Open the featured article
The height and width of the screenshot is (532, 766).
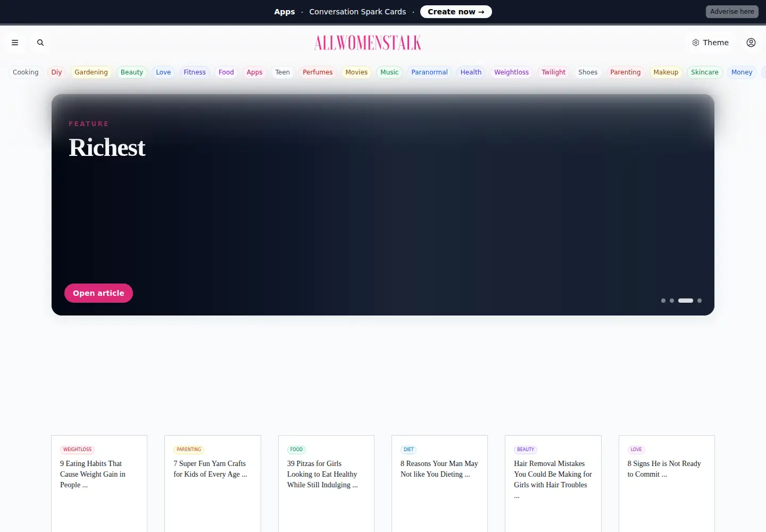coord(98,293)
